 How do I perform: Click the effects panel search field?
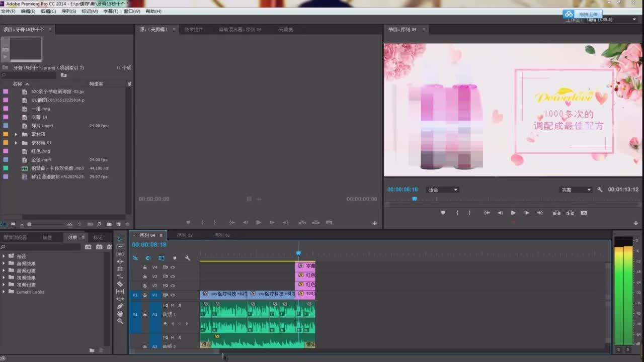click(x=41, y=247)
